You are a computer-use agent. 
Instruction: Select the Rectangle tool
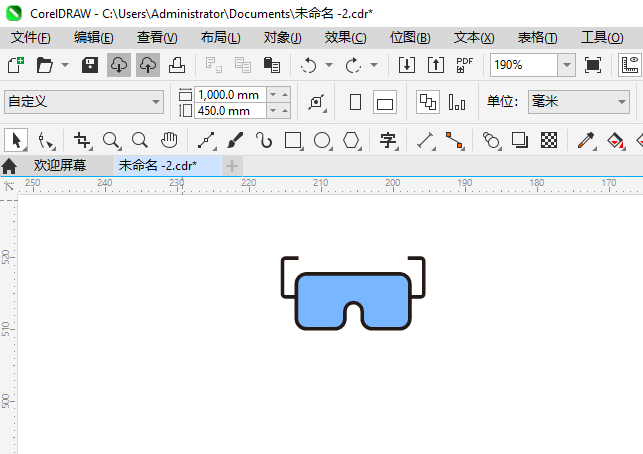tap(293, 140)
